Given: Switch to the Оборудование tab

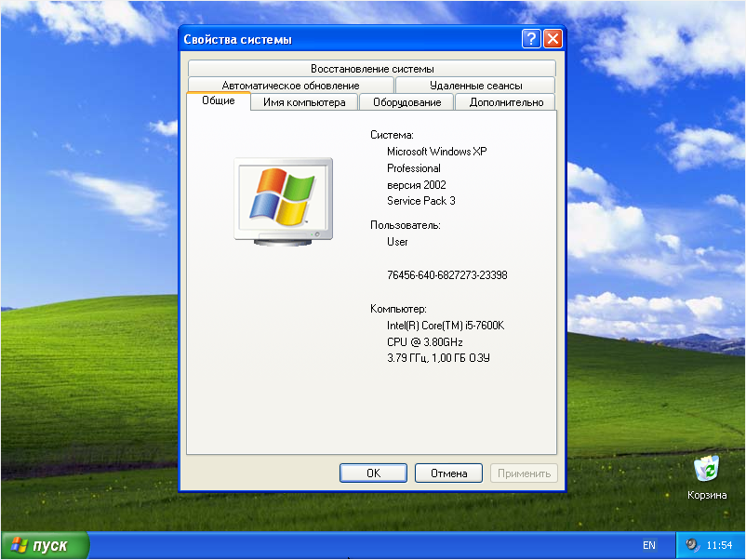Looking at the screenshot, I should (x=406, y=102).
